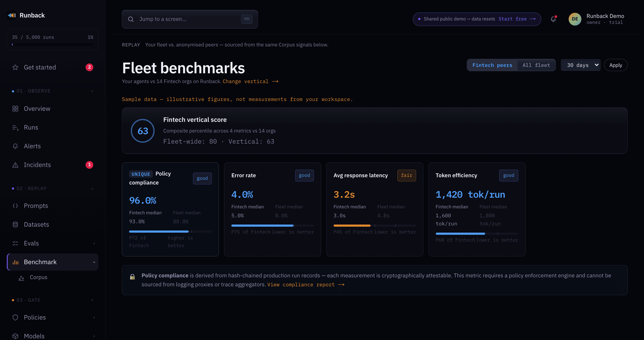The height and width of the screenshot is (340, 644).
Task: Click the 4.0% error rate value
Action: click(242, 194)
